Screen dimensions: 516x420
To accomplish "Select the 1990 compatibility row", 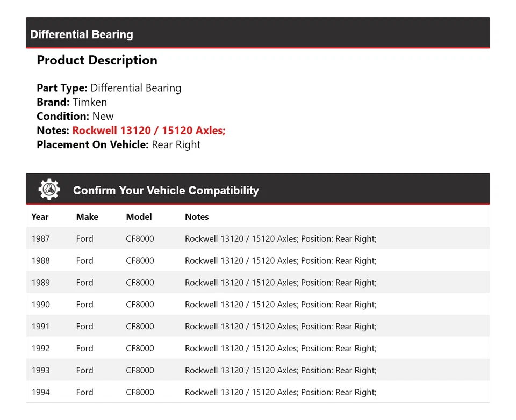I will (258, 305).
